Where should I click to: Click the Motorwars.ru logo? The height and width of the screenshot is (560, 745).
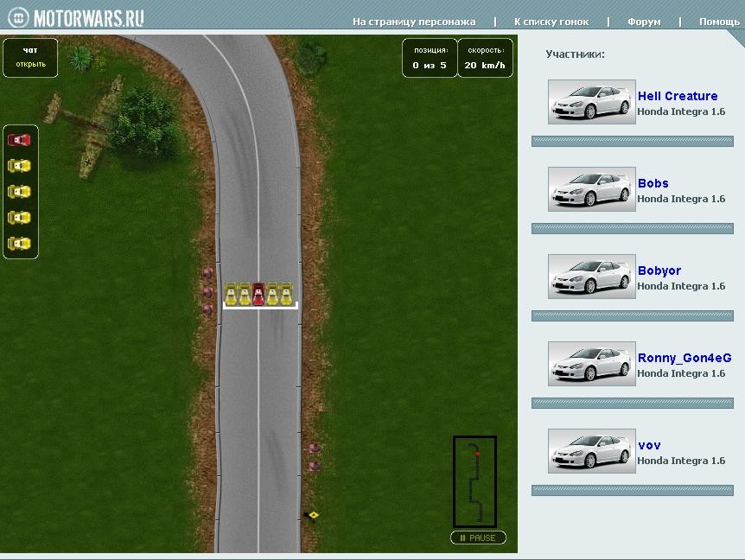click(76, 18)
